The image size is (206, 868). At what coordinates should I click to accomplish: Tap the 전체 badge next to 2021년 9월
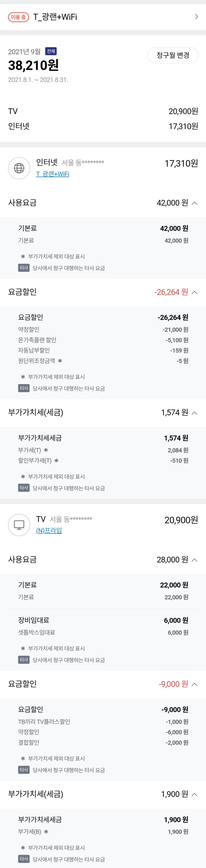(51, 51)
